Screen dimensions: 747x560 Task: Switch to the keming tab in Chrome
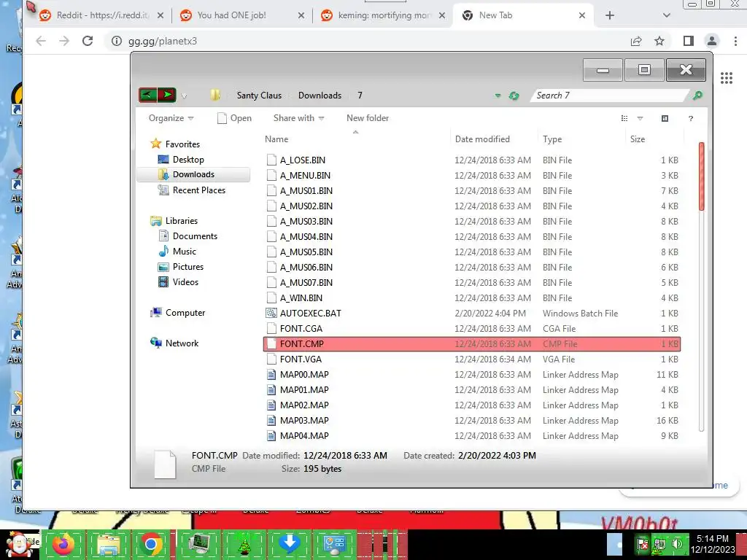click(x=382, y=15)
